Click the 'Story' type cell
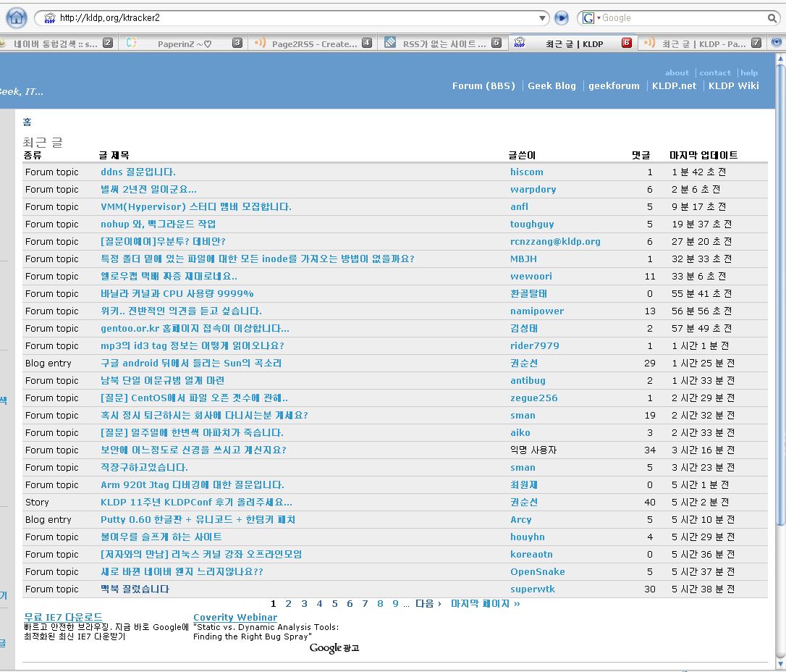The width and height of the screenshot is (786, 672). pyautogui.click(x=37, y=502)
